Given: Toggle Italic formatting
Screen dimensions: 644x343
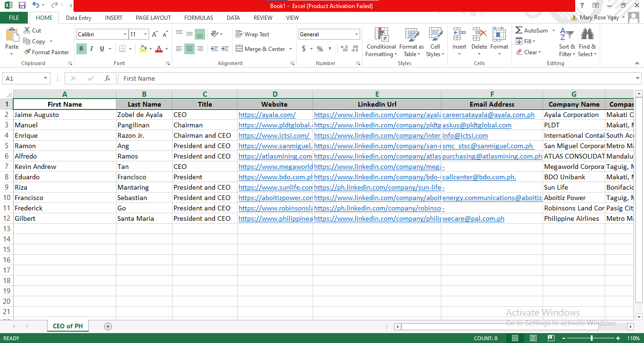Looking at the screenshot, I should (91, 49).
